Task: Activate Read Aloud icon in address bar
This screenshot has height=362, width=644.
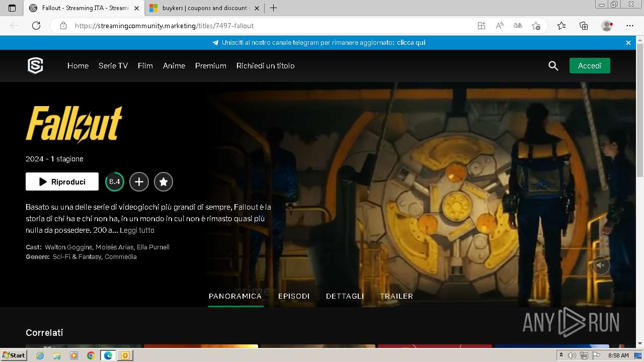Action: click(500, 26)
